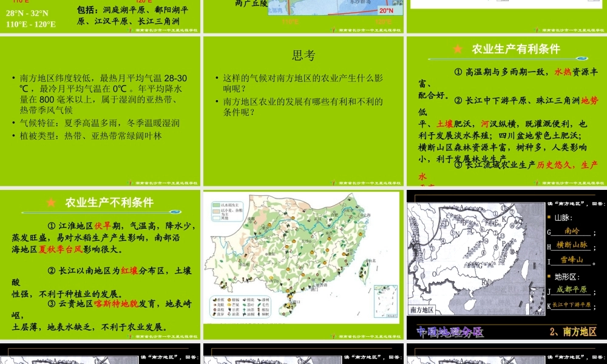Click the red word 水热
This screenshot has width=607, height=364.
coord(563,72)
